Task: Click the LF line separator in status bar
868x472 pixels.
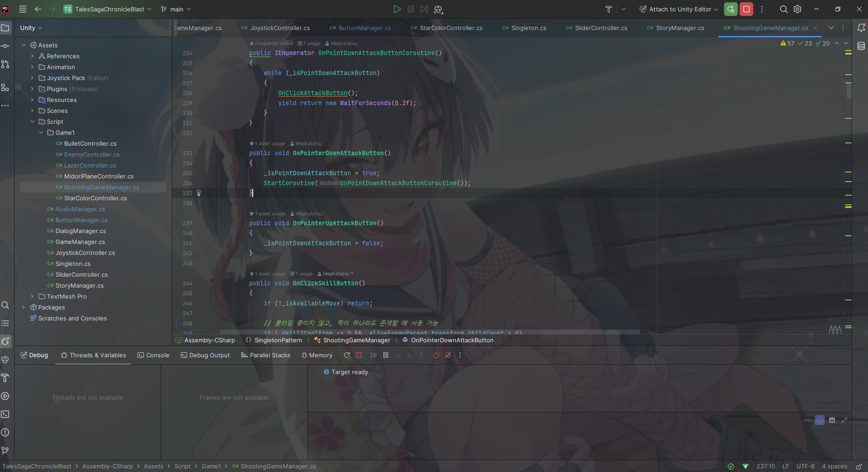Action: tap(786, 467)
